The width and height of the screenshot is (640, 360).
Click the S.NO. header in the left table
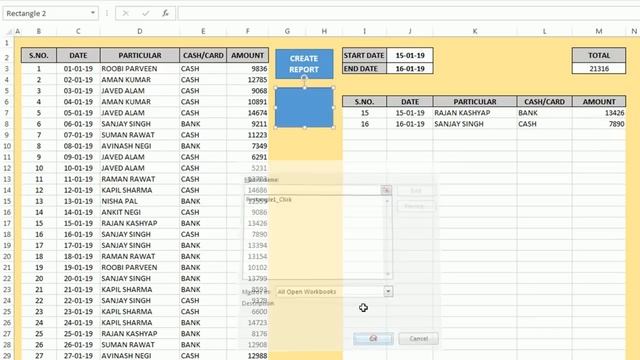(39, 56)
